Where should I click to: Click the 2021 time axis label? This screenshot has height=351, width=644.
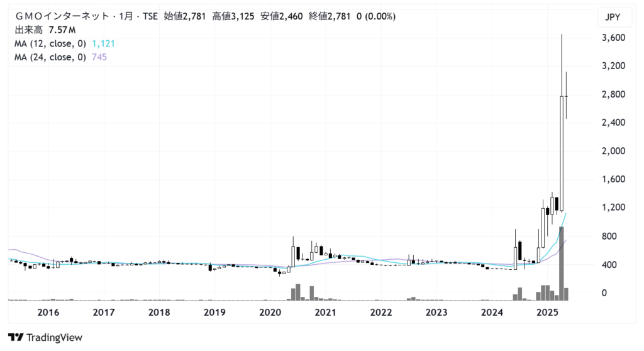pos(325,313)
